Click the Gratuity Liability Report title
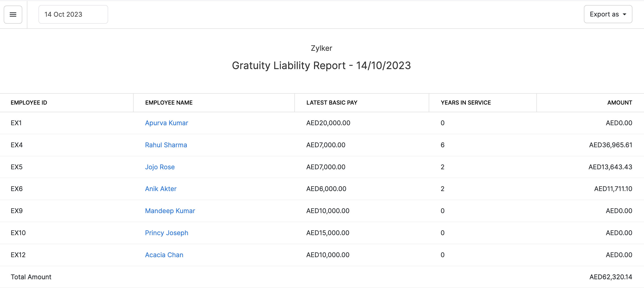Screen dimensions: 644x288 [322, 65]
